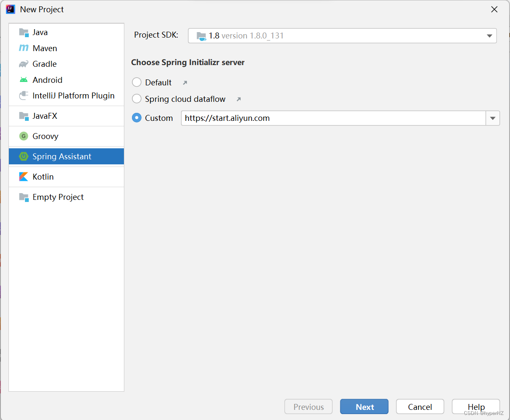510x420 pixels.
Task: Close the New Project dialog
Action: 494,9
